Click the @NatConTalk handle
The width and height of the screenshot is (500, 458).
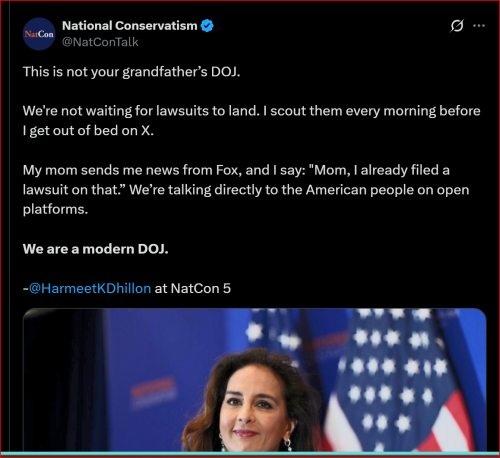coord(100,42)
